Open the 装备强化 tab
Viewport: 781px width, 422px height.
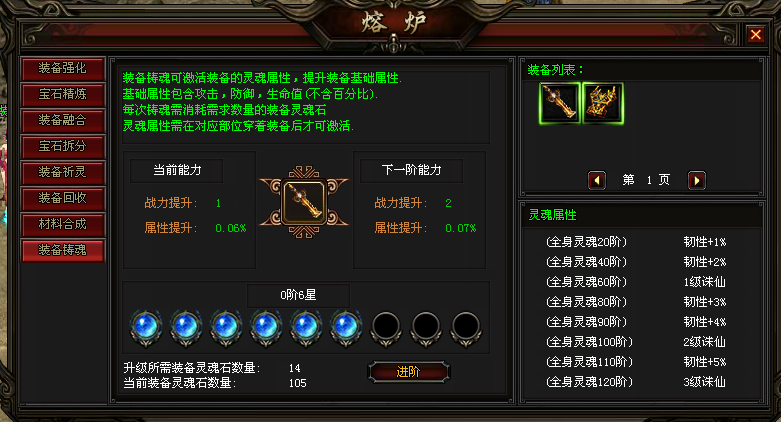(x=63, y=68)
